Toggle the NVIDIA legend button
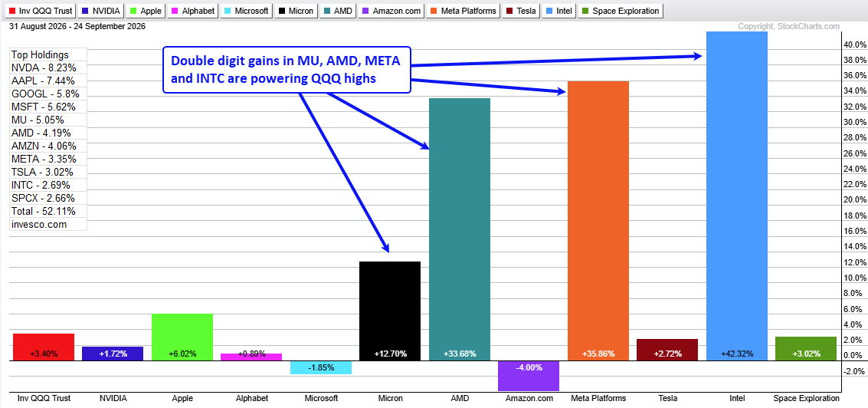The height and width of the screenshot is (408, 868). tap(101, 11)
